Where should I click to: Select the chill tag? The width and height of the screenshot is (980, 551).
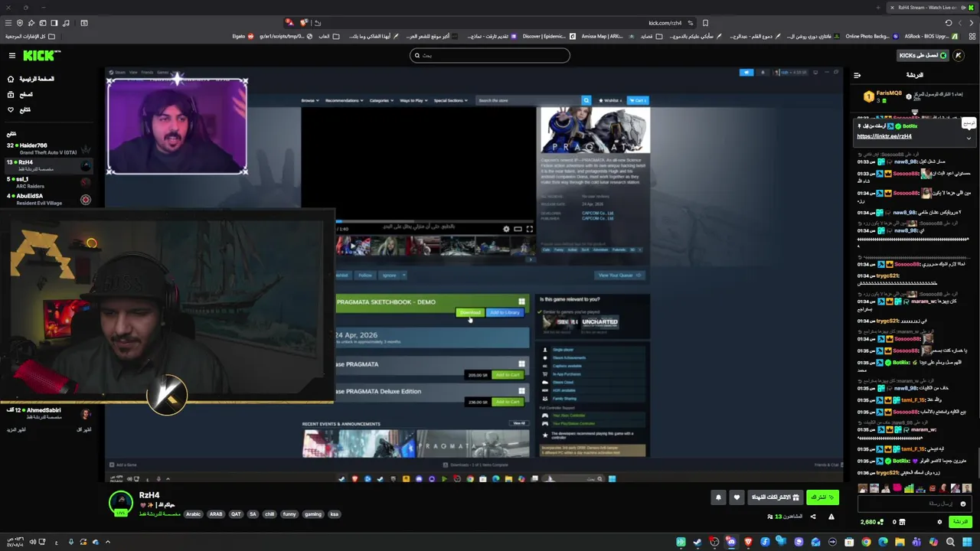pyautogui.click(x=269, y=514)
